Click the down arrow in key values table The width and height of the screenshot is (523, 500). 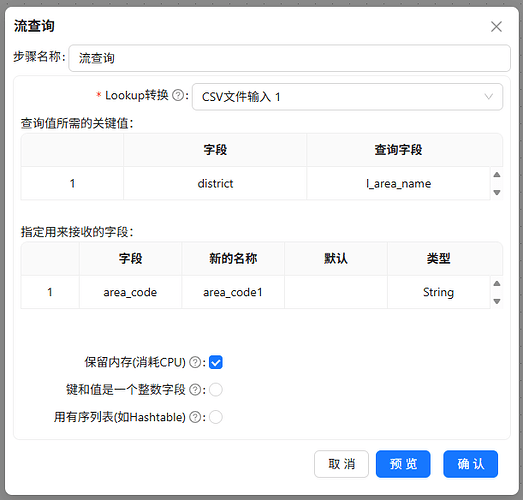coord(497,192)
